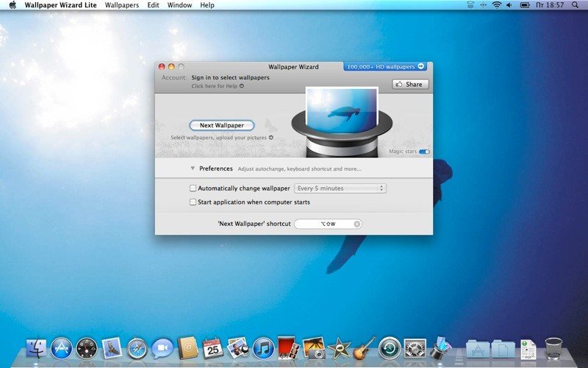This screenshot has width=588, height=368.
Task: Click the Share button
Action: pos(410,85)
